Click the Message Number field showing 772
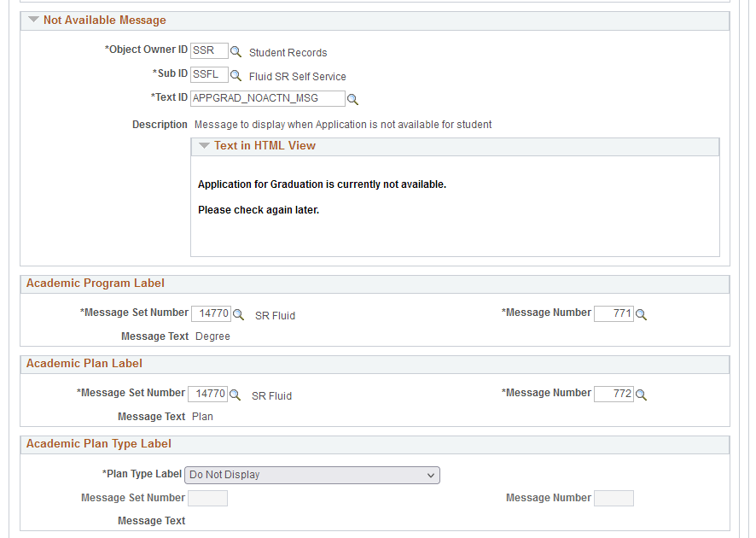This screenshot has height=538, width=756. [x=614, y=394]
